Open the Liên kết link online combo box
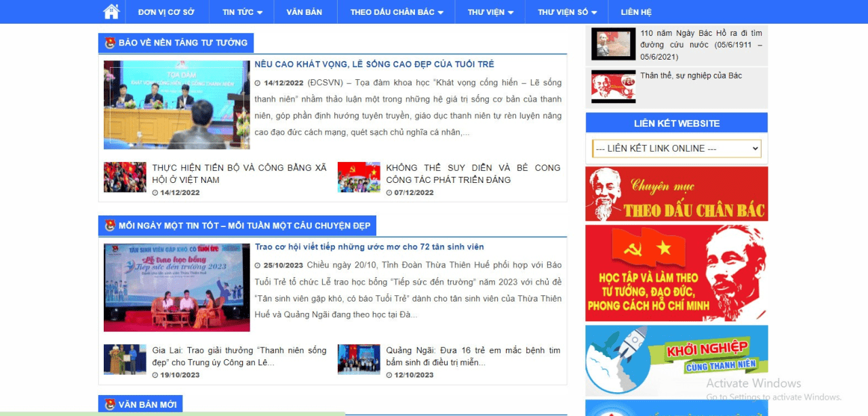This screenshot has width=868, height=416. tap(676, 148)
